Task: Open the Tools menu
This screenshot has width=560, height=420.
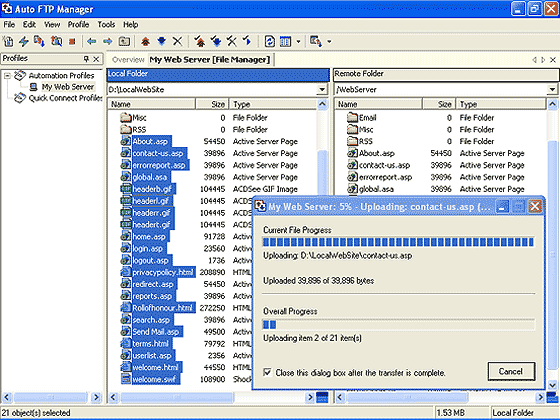Action: (106, 25)
